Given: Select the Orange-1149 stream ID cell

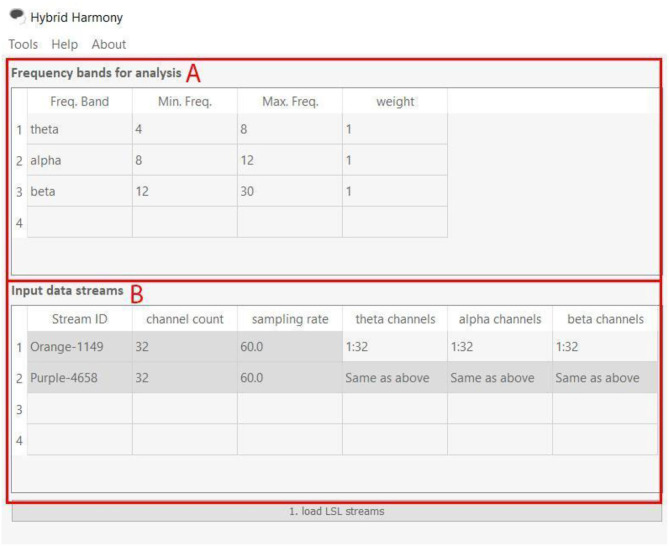Looking at the screenshot, I should coord(80,347).
